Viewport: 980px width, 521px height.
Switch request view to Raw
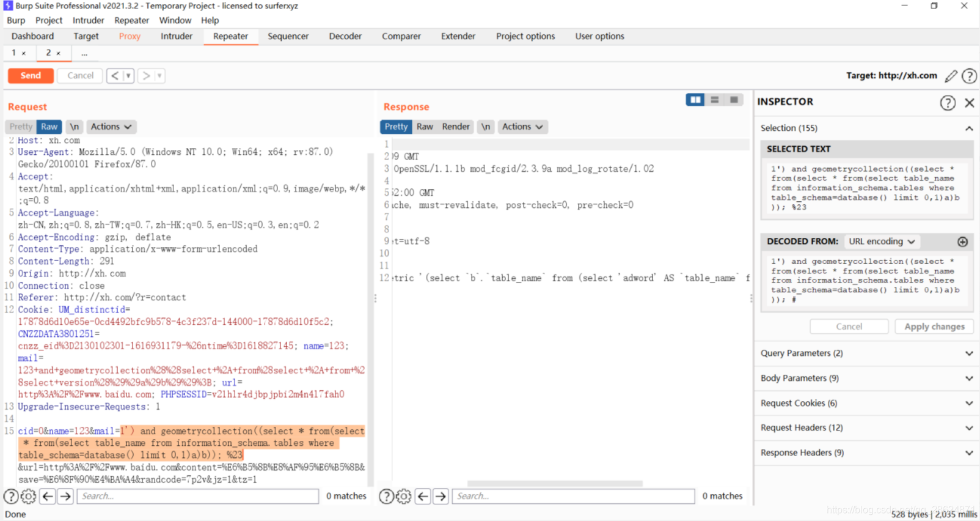pos(49,127)
